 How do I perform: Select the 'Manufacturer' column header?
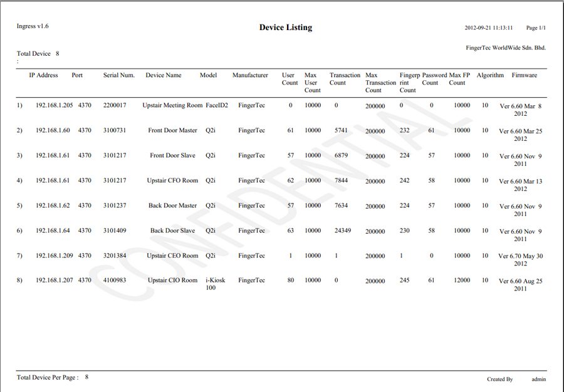(250, 75)
